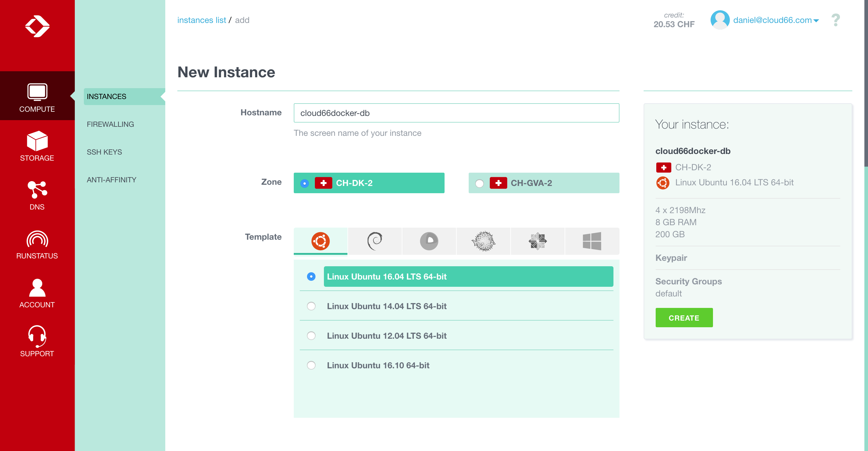Open the Account section
Screen dimensions: 868x451
point(37,293)
